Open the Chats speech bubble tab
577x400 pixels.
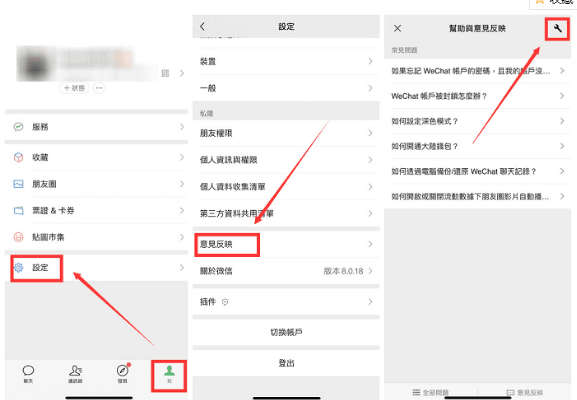[x=28, y=371]
